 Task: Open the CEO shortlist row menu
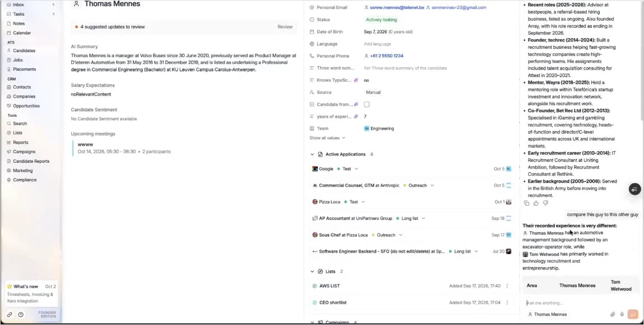click(507, 303)
